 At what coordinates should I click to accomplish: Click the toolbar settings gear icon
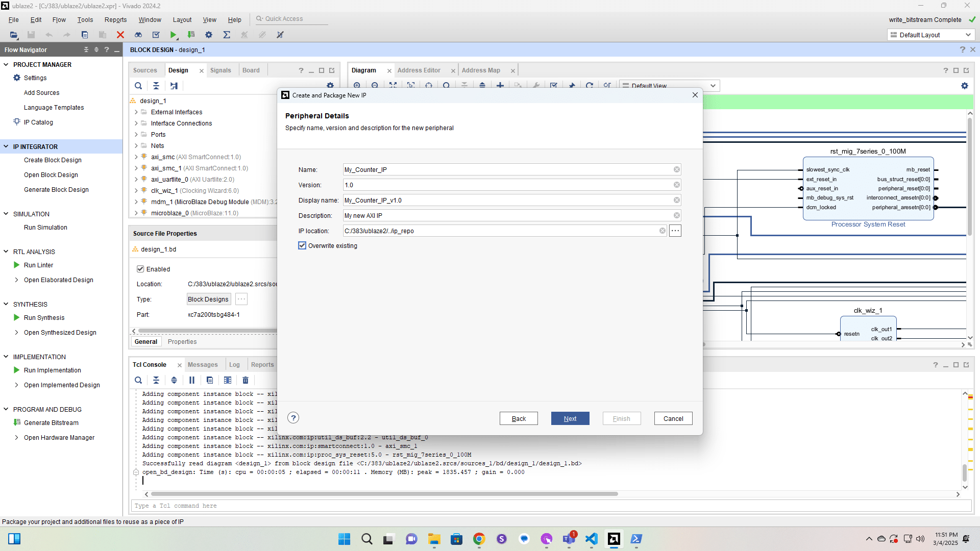[x=209, y=35]
